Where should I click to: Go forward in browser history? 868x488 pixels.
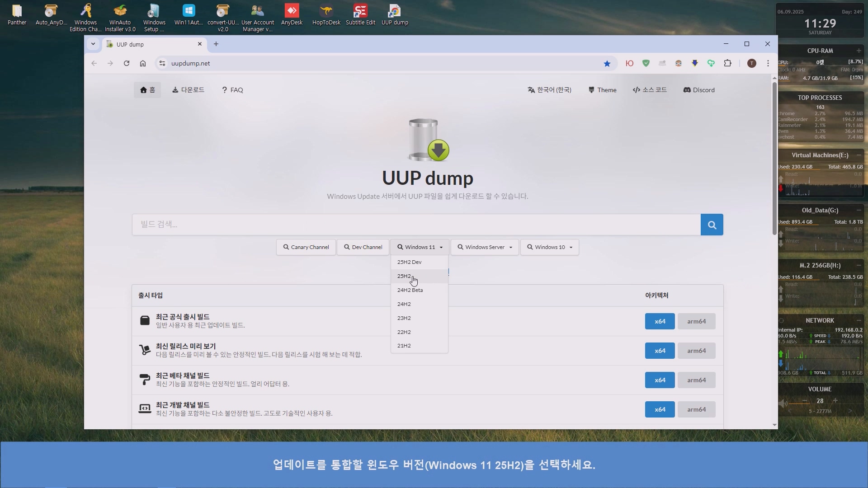click(110, 63)
